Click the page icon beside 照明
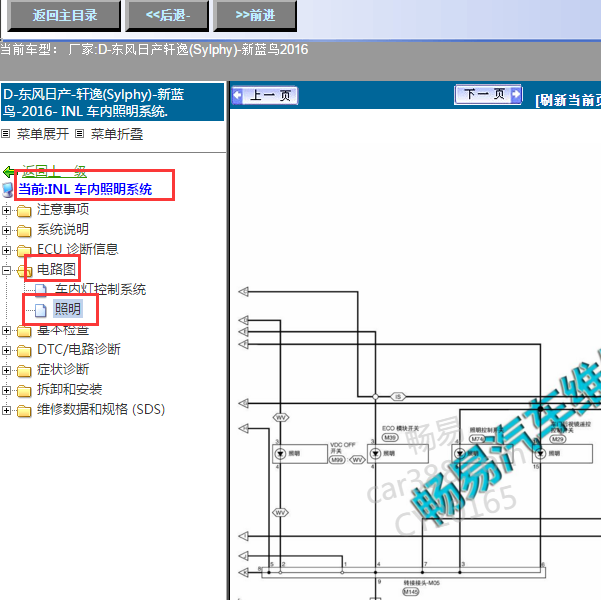 (x=41, y=310)
